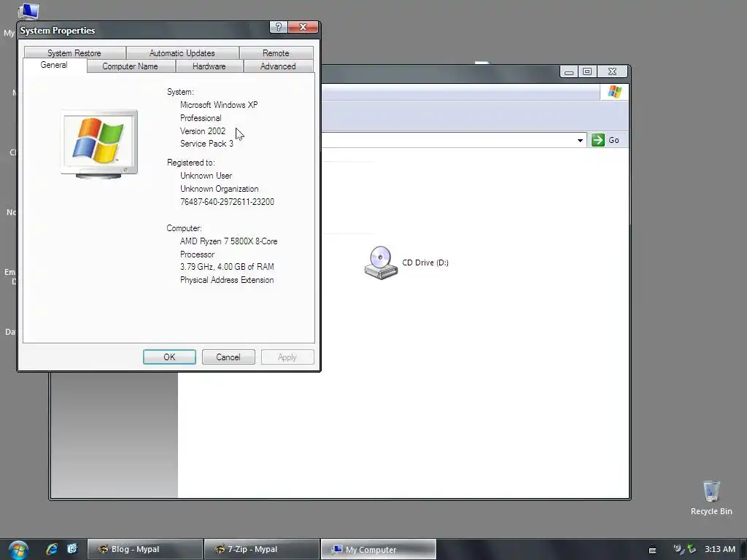Maximize the My Computer window
Screen dimensions: 747x560
click(x=587, y=72)
